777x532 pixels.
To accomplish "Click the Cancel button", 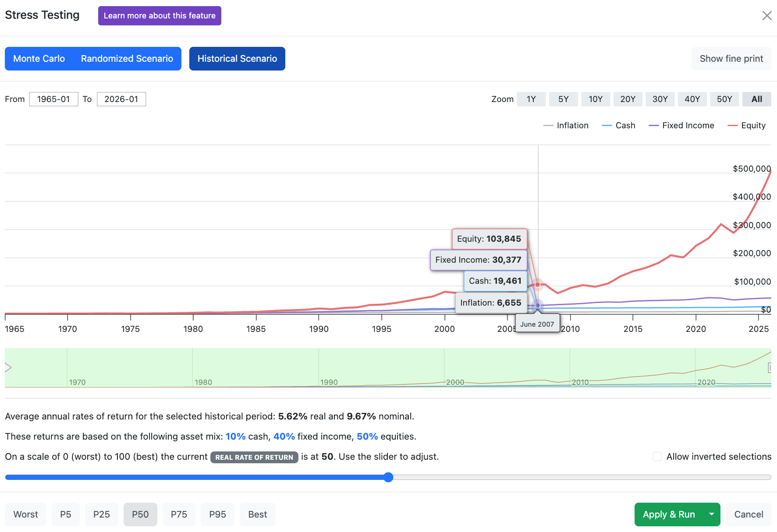I will click(749, 514).
